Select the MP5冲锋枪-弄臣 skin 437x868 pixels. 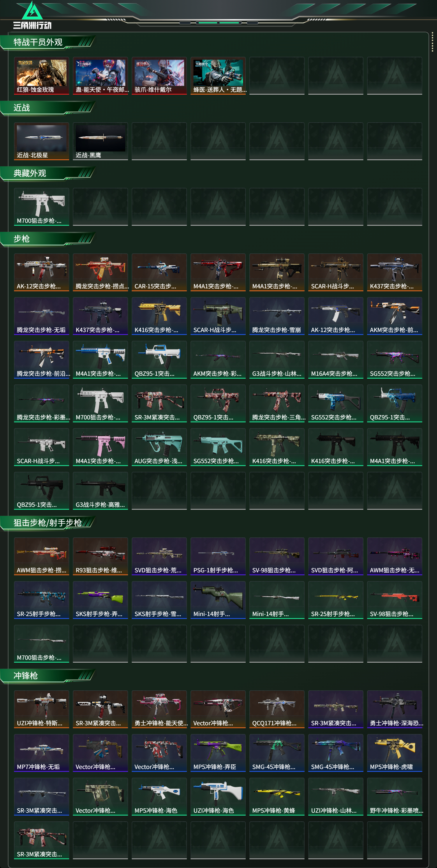218,753
